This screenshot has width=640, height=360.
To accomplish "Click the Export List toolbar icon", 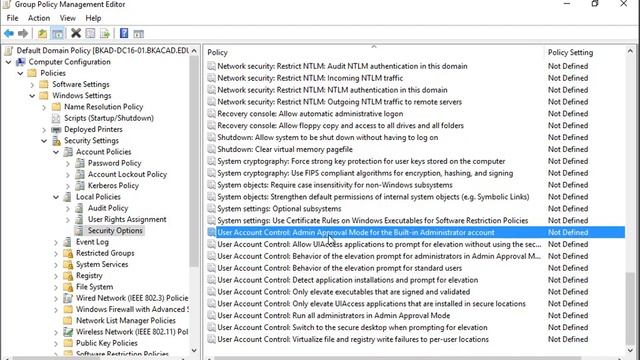I will (x=105, y=33).
